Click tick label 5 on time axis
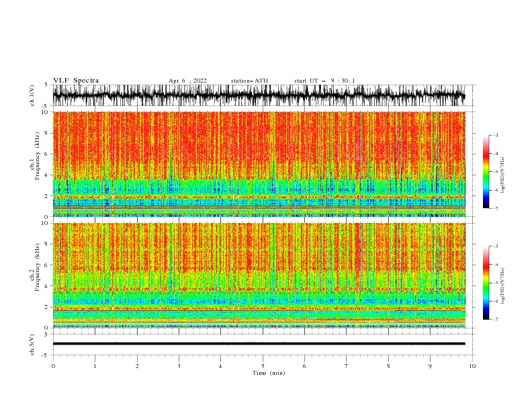Screen dimensions: 532x411 [263, 366]
